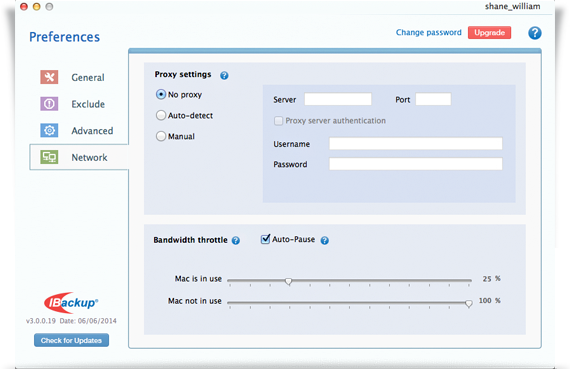Click the Preferences heading

point(64,37)
